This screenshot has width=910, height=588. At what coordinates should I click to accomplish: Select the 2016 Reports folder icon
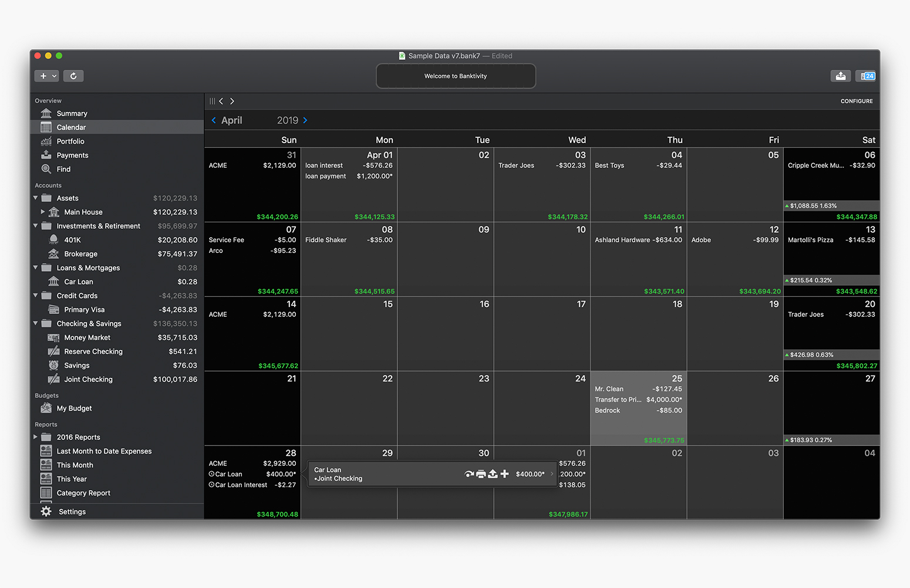click(46, 437)
